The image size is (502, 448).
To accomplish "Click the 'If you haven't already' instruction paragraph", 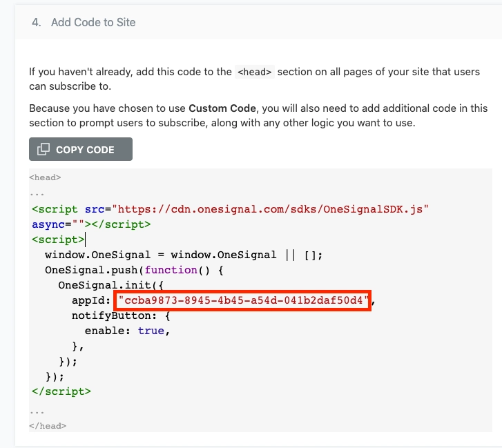I will pos(254,79).
